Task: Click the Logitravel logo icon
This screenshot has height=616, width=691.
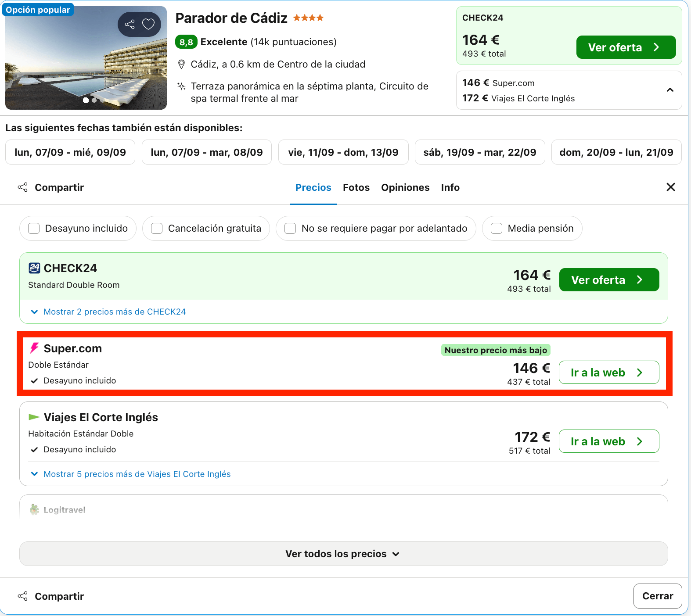Action: 34,509
